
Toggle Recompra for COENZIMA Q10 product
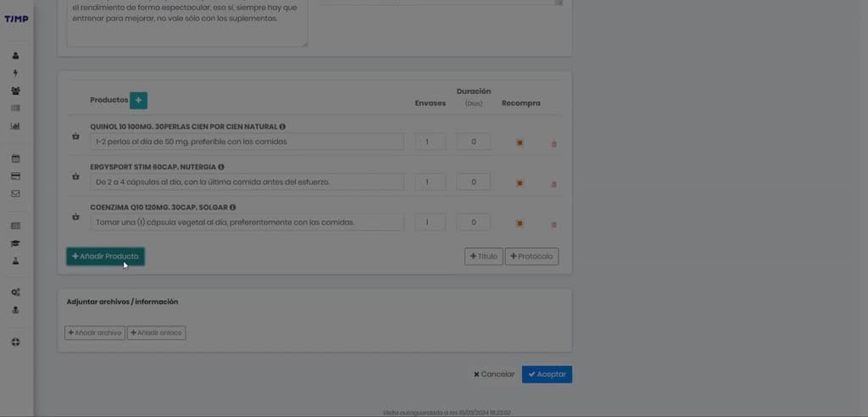(x=520, y=223)
